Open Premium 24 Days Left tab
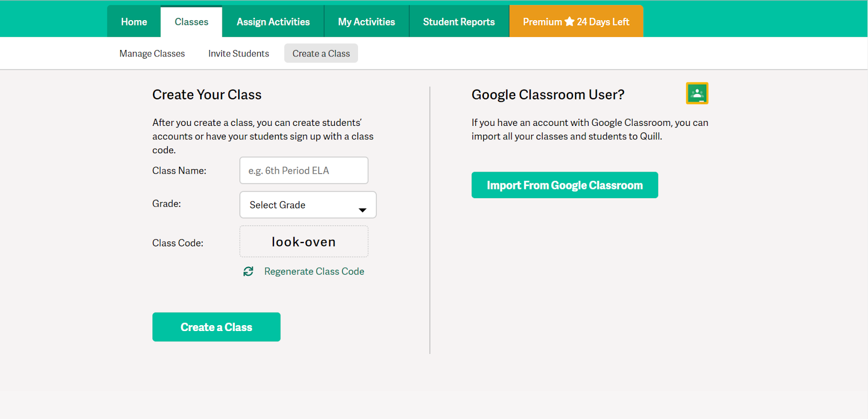The image size is (868, 419). [576, 22]
